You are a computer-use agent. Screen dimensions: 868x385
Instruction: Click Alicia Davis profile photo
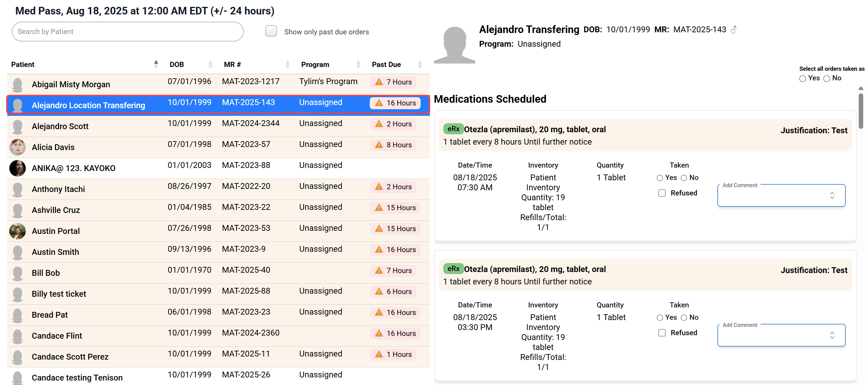18,147
